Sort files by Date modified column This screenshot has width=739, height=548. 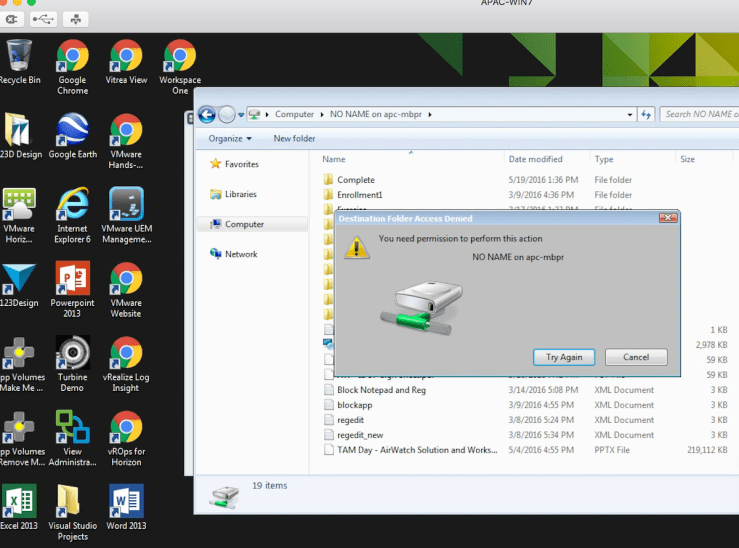(x=535, y=159)
